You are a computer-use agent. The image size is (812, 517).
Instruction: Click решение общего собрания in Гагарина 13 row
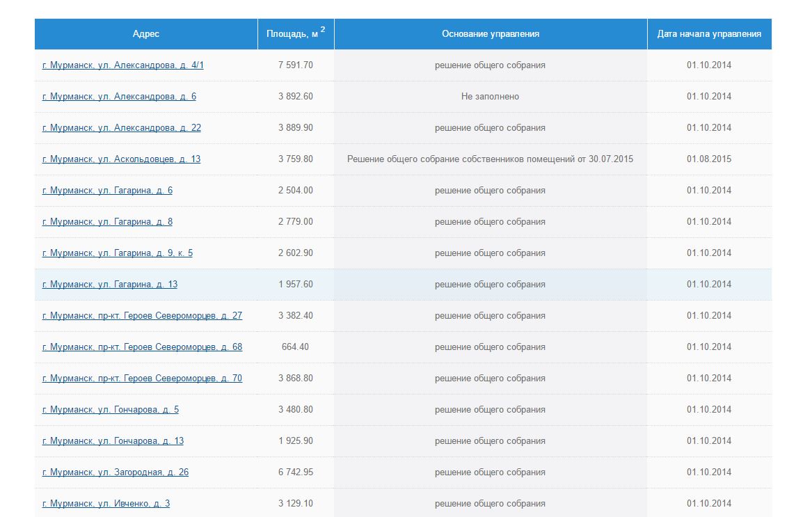[x=491, y=285]
